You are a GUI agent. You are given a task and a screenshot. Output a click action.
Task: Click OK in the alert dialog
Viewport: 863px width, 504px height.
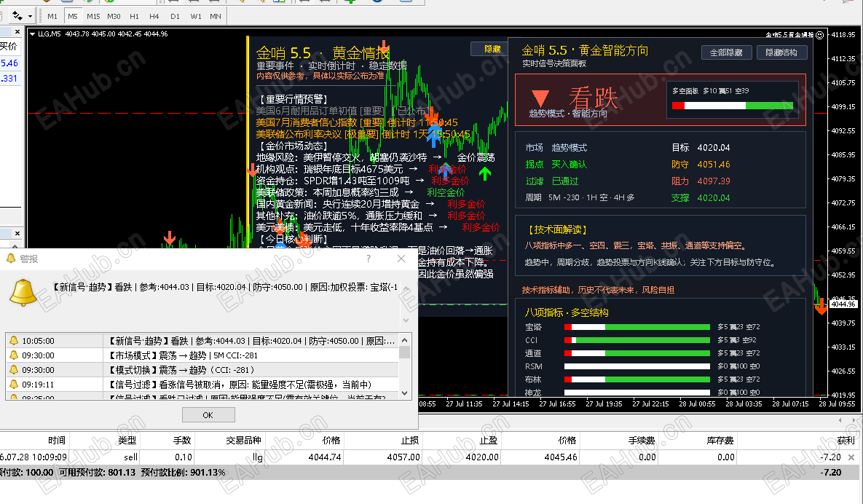click(x=208, y=415)
